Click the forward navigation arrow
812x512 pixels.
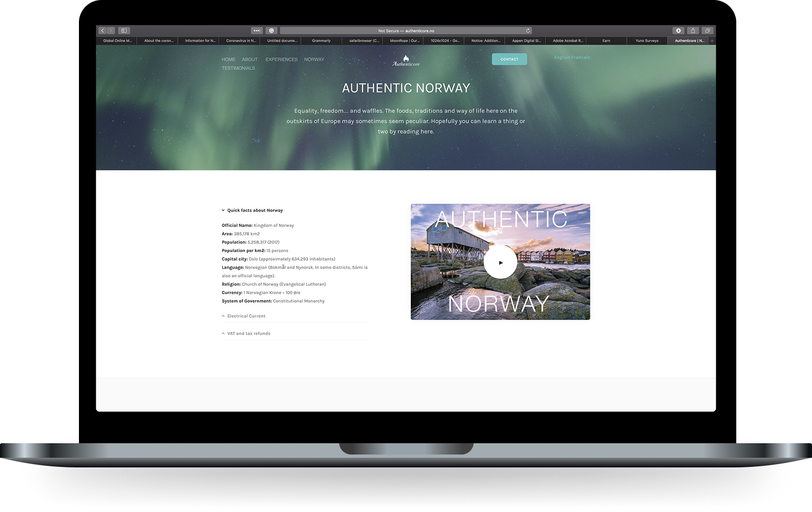(111, 31)
